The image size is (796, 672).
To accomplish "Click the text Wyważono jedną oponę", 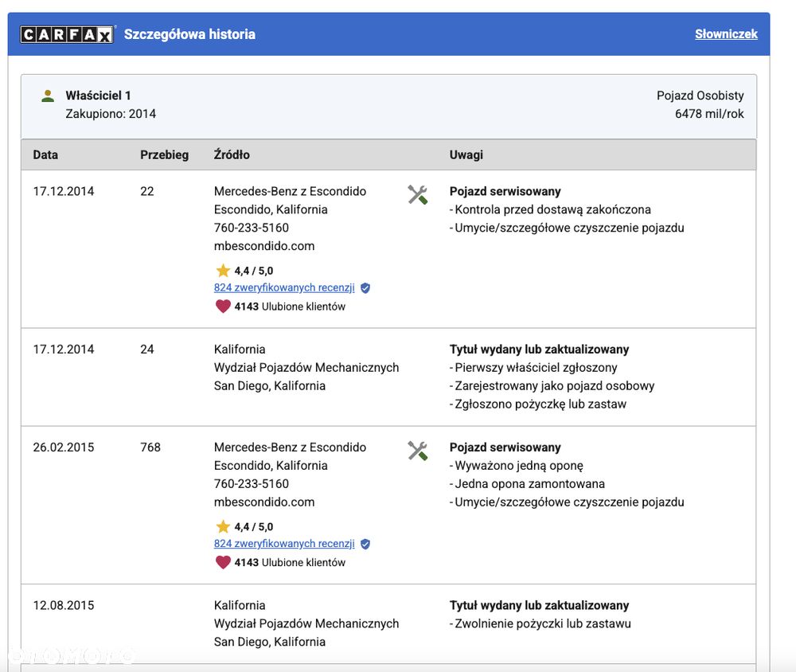I will coord(519,466).
